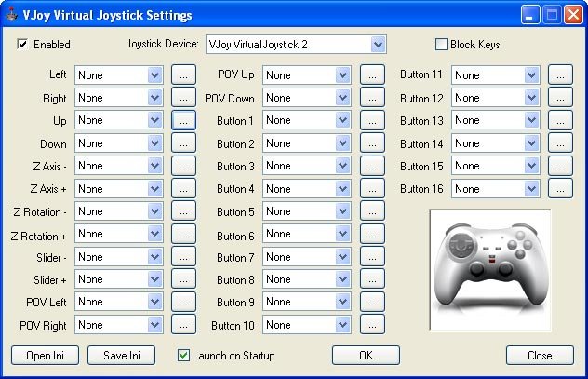Expand the Left key dropdown
This screenshot has height=379, width=588.
[119, 75]
